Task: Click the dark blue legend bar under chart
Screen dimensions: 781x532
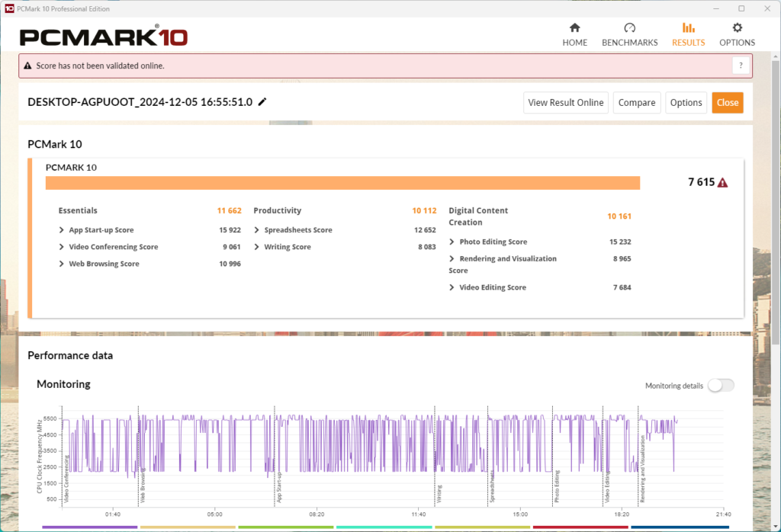Action: point(680,527)
